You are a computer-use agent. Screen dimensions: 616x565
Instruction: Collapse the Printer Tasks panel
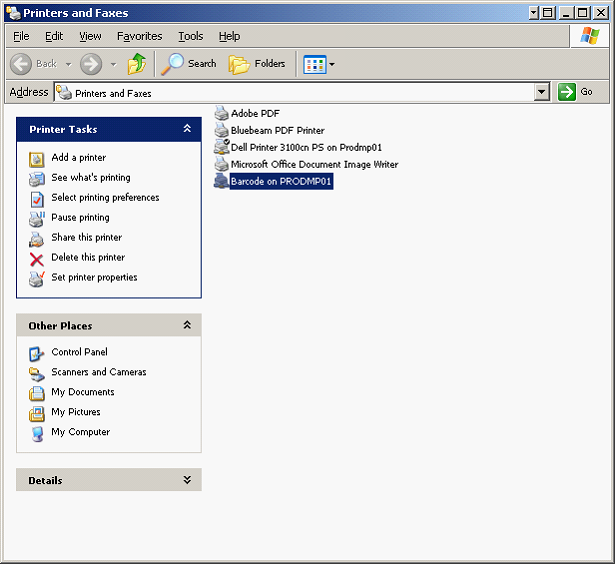tap(186, 129)
